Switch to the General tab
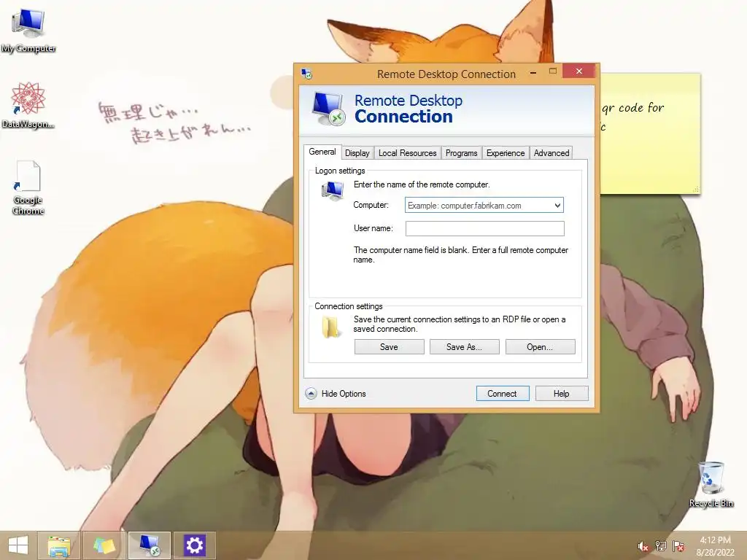Screen dimensions: 747x560 tap(322, 152)
